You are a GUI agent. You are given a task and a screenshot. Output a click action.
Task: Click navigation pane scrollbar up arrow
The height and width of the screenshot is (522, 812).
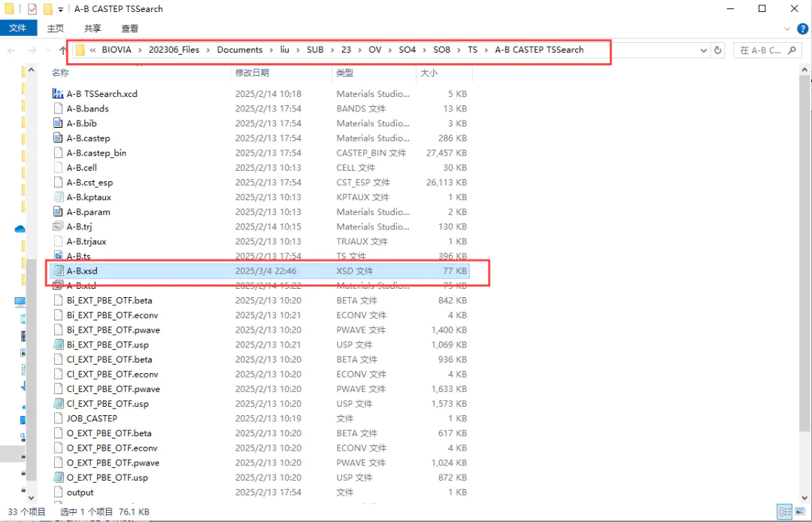31,69
